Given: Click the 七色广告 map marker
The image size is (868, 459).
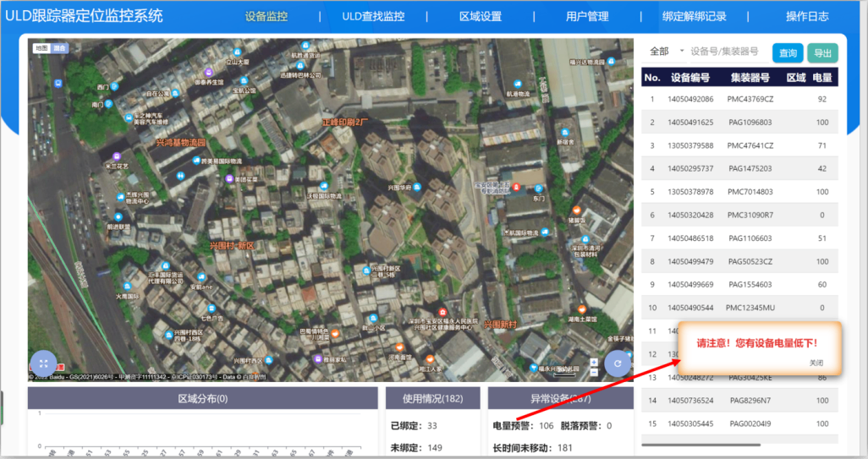Looking at the screenshot, I should [211, 309].
